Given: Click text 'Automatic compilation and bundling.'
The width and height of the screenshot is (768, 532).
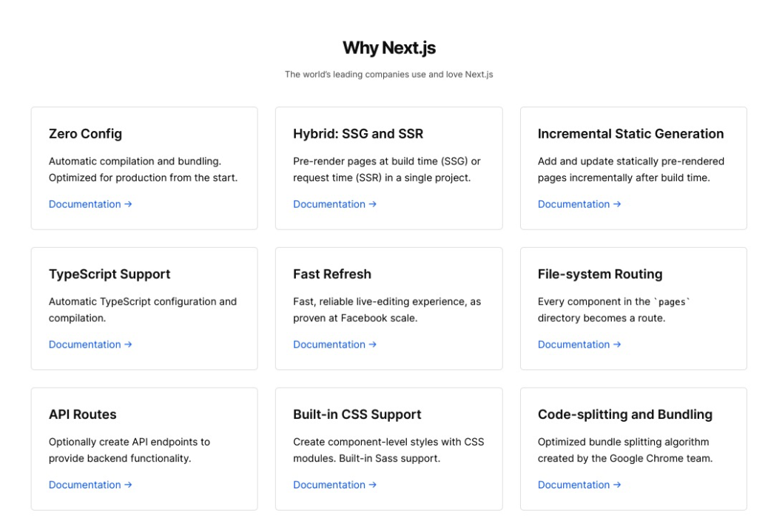Looking at the screenshot, I should point(135,161).
